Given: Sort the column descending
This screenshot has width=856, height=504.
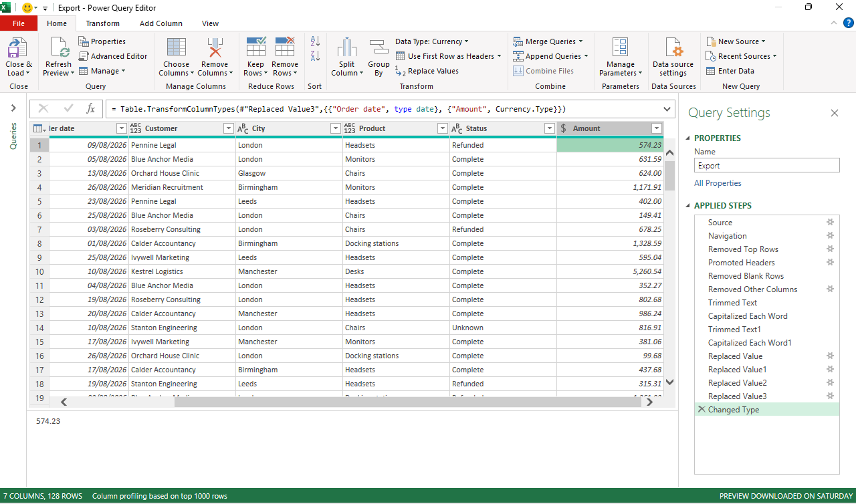Looking at the screenshot, I should coord(315,56).
